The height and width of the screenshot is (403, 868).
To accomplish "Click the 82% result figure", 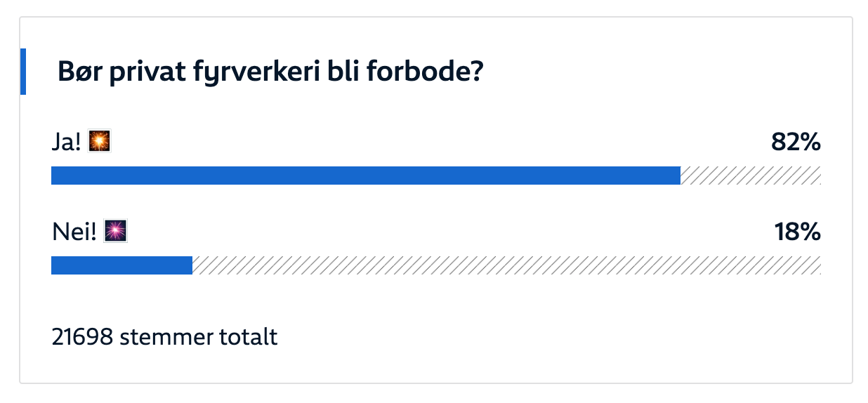I will (x=796, y=142).
